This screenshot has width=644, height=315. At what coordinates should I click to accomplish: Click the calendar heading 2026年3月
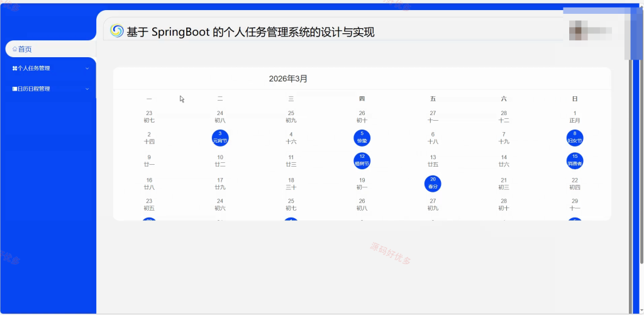pos(288,79)
